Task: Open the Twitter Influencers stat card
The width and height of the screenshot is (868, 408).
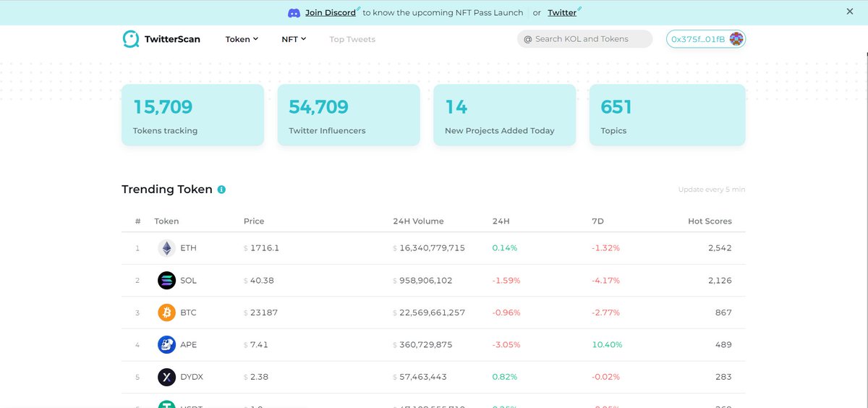Action: pos(349,115)
